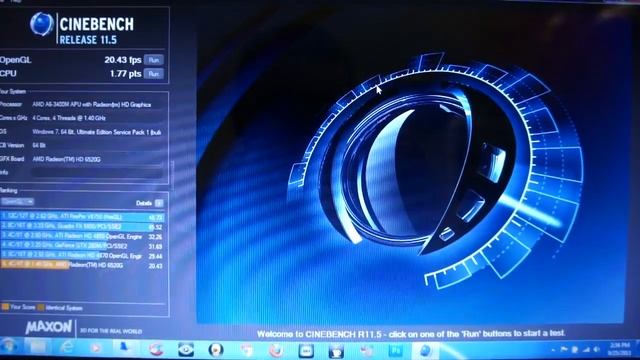Screen dimensions: 640x360
Task: Open Windows Explorer from the taskbar
Action: pyautogui.click(x=38, y=348)
